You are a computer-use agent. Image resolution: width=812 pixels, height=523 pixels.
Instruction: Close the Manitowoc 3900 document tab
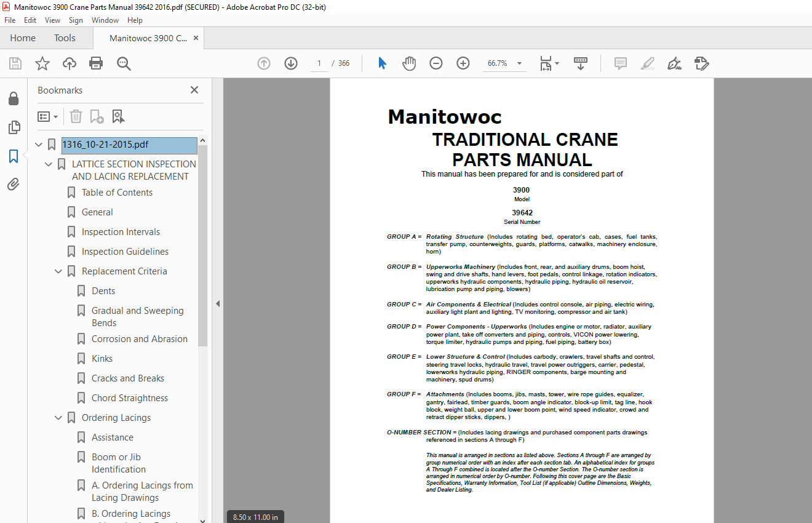[196, 38]
